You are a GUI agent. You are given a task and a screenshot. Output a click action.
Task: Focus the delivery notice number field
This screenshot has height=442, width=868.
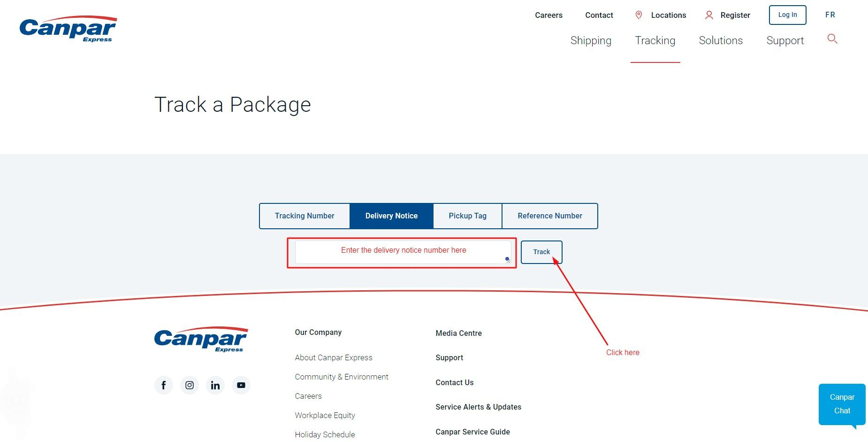point(403,252)
